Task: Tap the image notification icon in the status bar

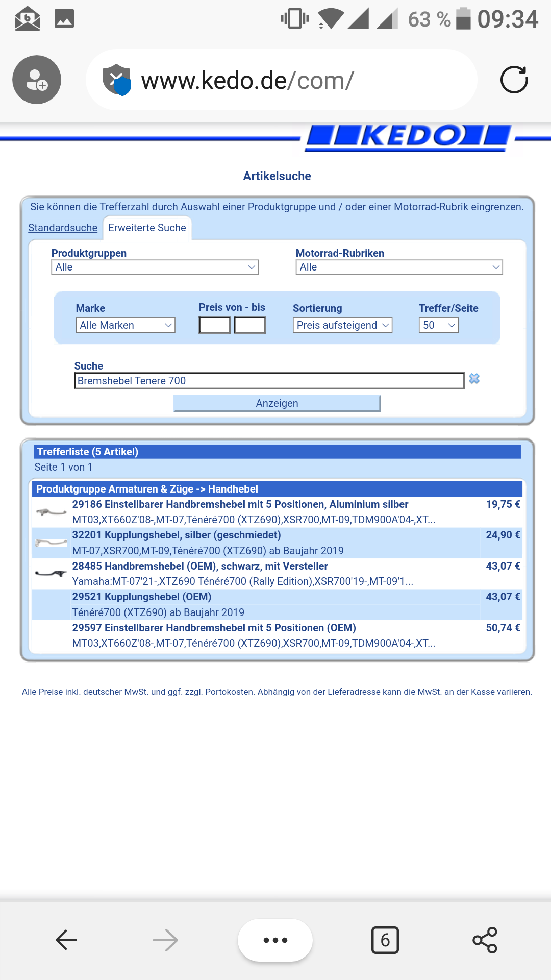Action: [x=64, y=19]
